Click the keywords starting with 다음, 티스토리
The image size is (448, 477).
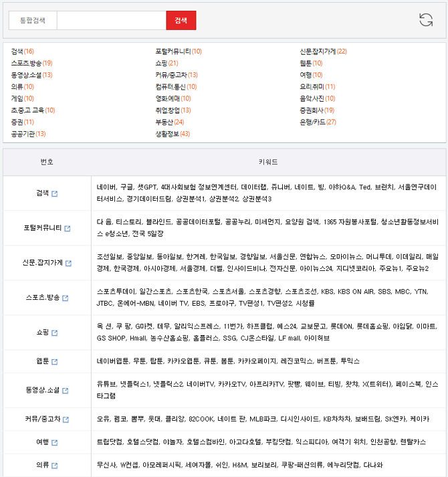click(x=267, y=228)
